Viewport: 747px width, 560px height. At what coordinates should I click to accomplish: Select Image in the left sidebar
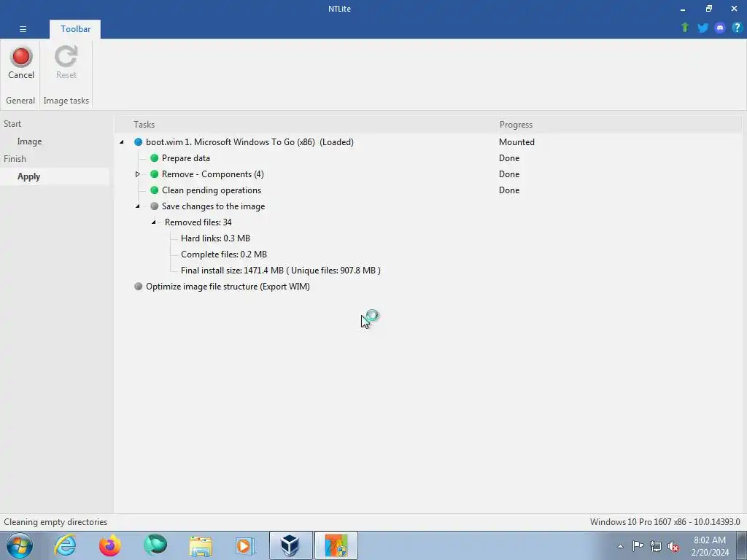(x=29, y=141)
